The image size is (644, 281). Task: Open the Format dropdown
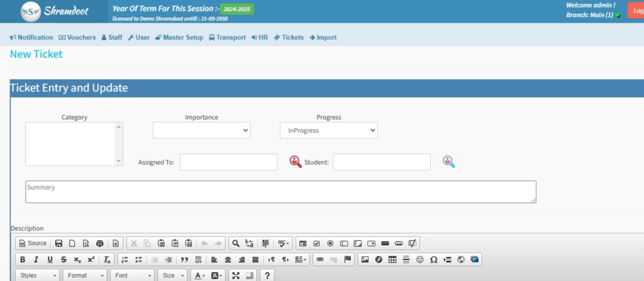coord(86,276)
